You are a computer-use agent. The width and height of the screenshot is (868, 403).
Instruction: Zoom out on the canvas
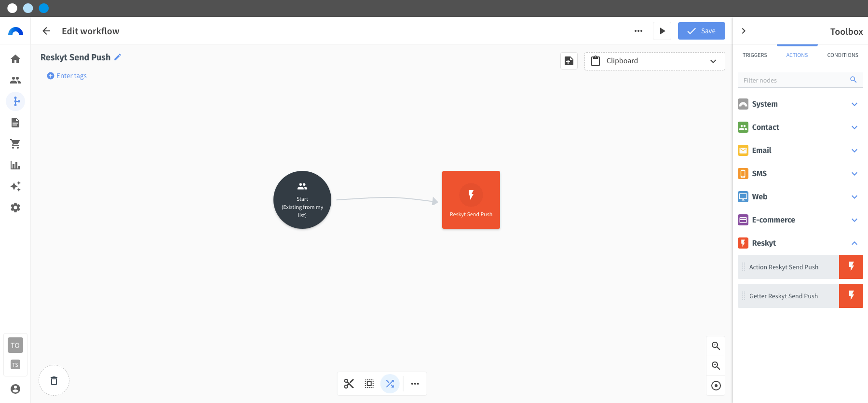click(x=716, y=366)
